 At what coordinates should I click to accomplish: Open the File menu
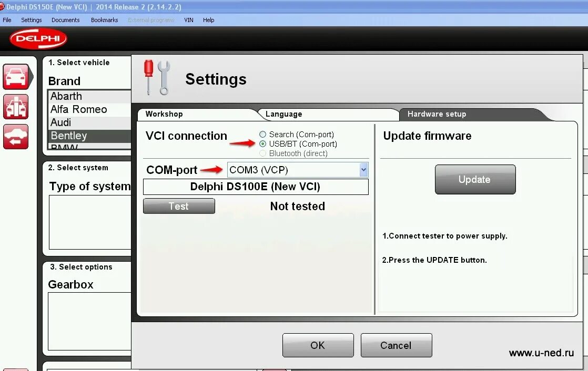click(7, 20)
